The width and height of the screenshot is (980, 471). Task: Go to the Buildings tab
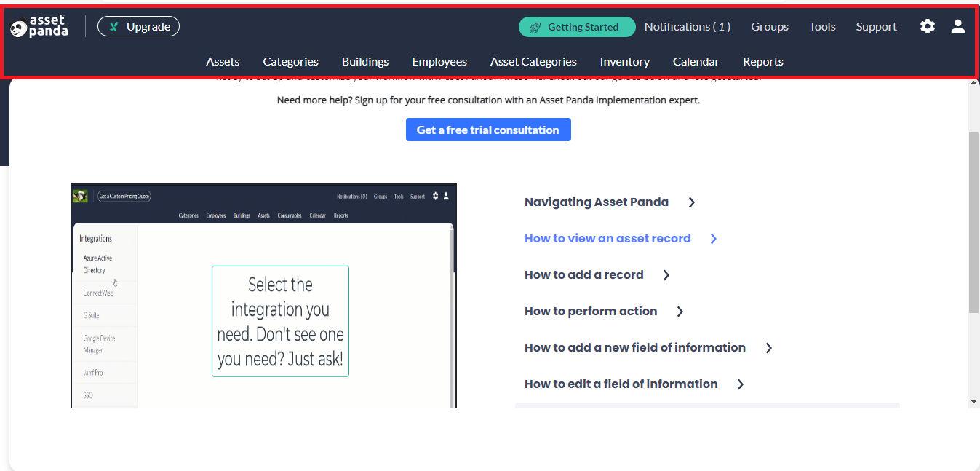tap(365, 62)
